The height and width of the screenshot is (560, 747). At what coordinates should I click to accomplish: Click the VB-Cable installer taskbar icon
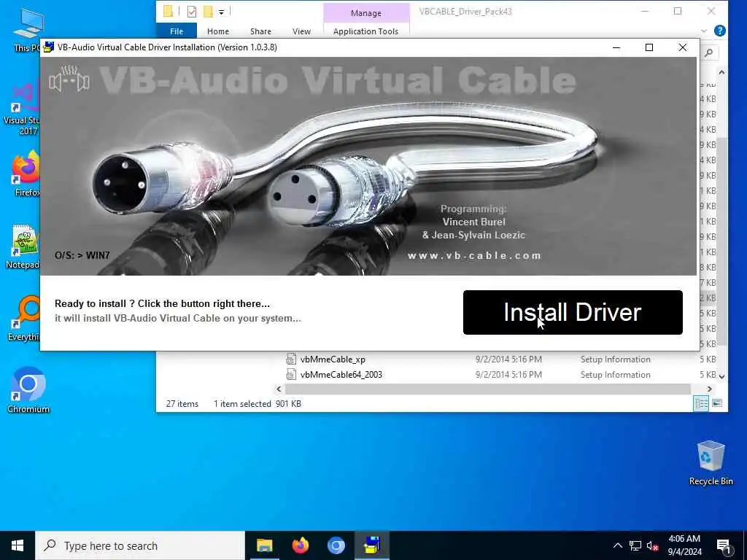coord(371,545)
